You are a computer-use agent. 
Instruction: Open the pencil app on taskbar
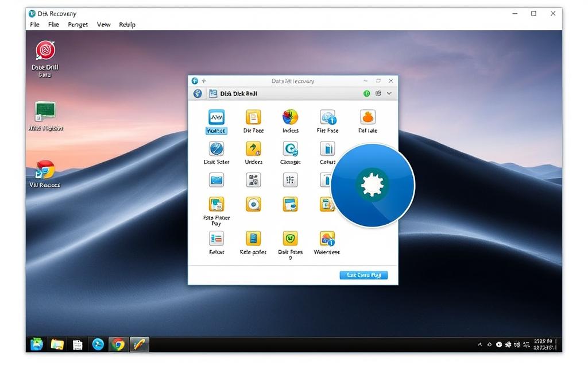pyautogui.click(x=139, y=344)
